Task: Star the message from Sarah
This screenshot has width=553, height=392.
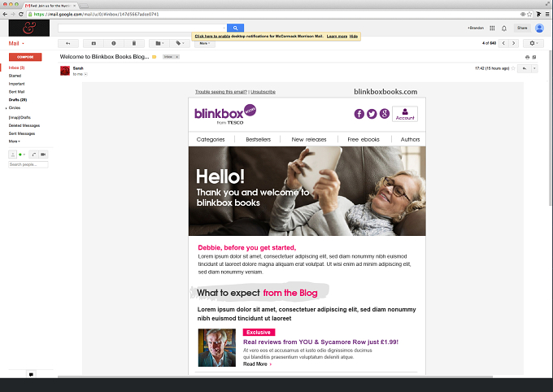Action: point(513,68)
